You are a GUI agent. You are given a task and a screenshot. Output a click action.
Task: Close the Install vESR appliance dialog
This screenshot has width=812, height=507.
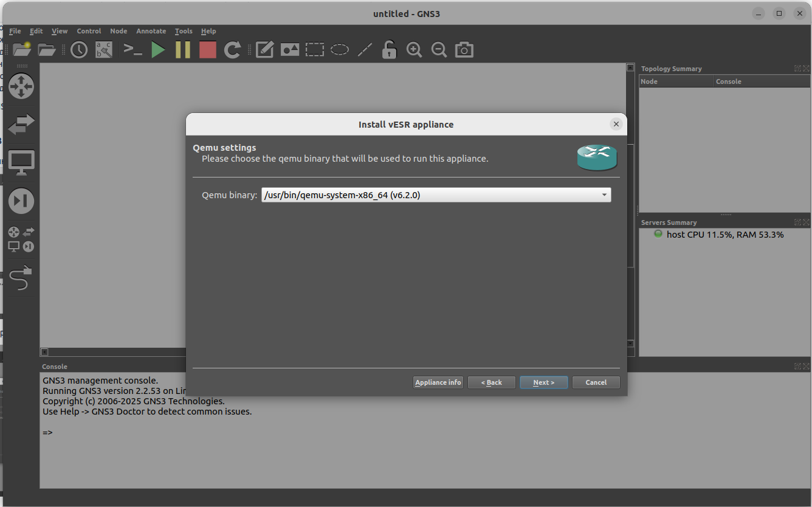tap(616, 124)
